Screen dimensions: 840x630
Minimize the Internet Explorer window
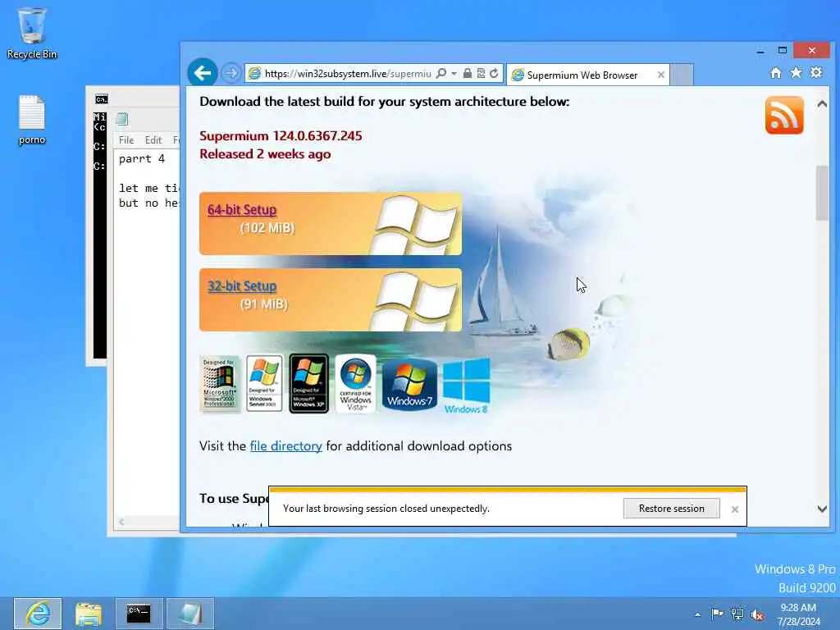(760, 51)
